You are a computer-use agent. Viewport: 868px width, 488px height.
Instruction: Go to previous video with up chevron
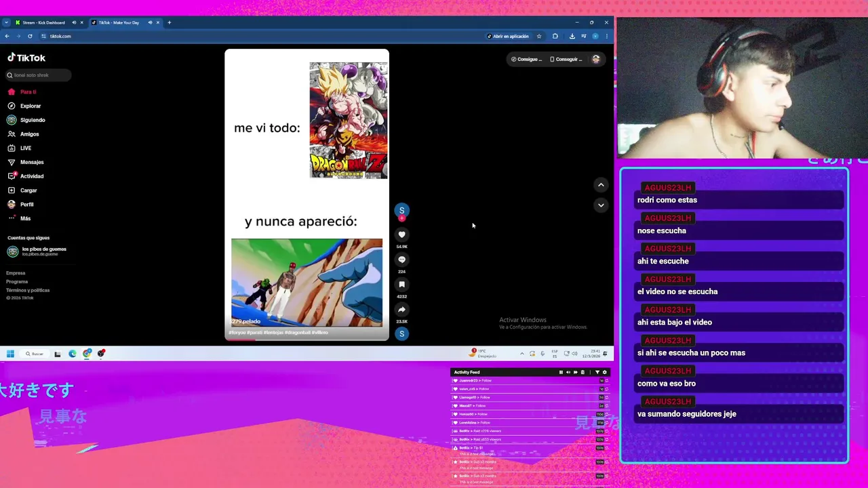pos(601,184)
